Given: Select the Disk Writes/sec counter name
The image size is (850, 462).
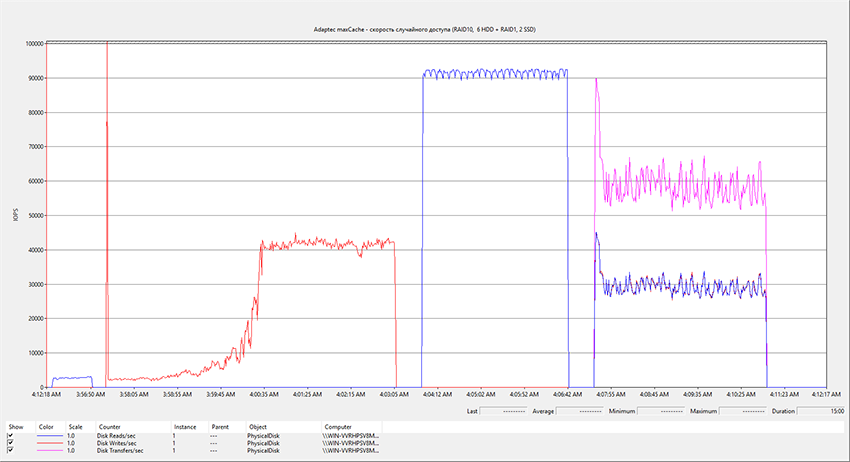Looking at the screenshot, I should click(117, 443).
